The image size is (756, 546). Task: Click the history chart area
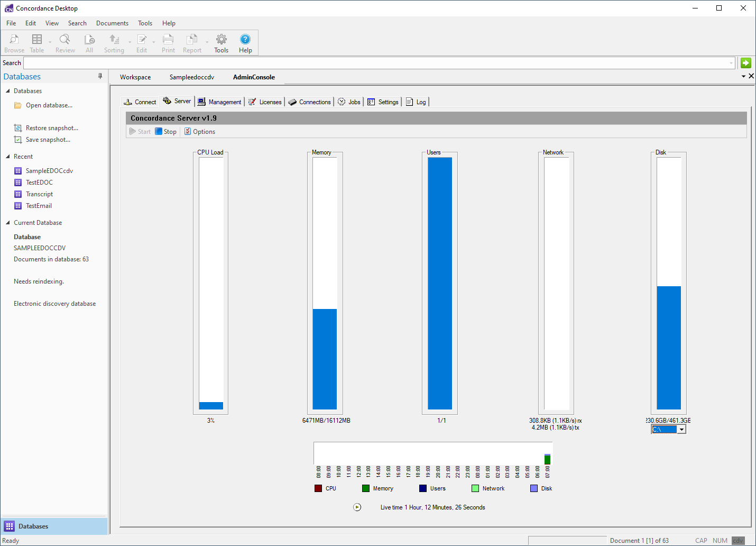coord(433,453)
